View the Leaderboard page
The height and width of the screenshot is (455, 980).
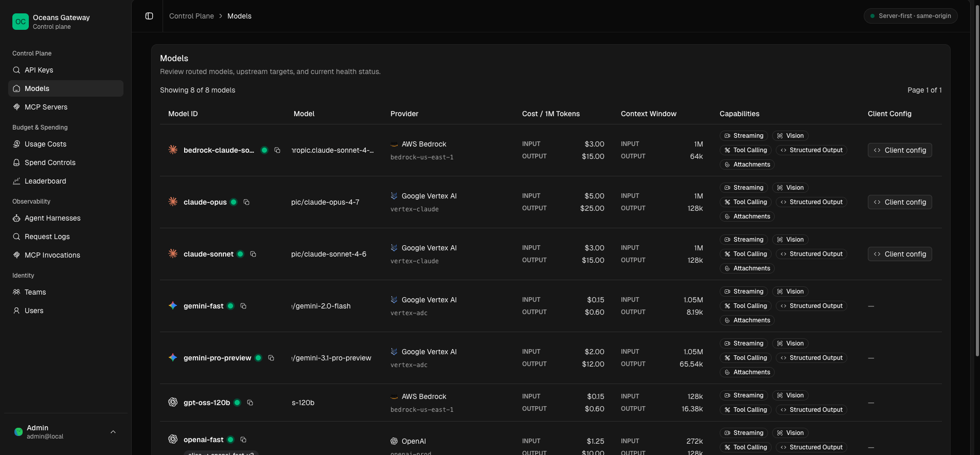point(66,181)
